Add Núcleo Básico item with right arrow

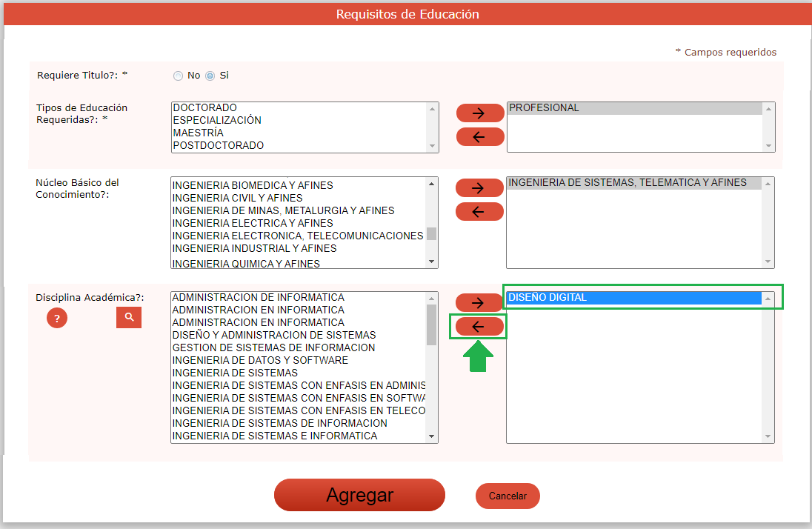479,188
